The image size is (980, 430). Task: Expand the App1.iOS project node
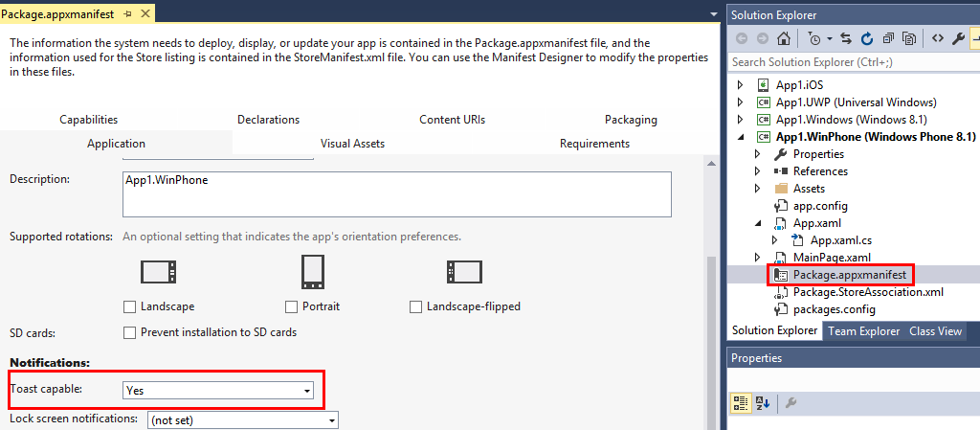pos(740,85)
